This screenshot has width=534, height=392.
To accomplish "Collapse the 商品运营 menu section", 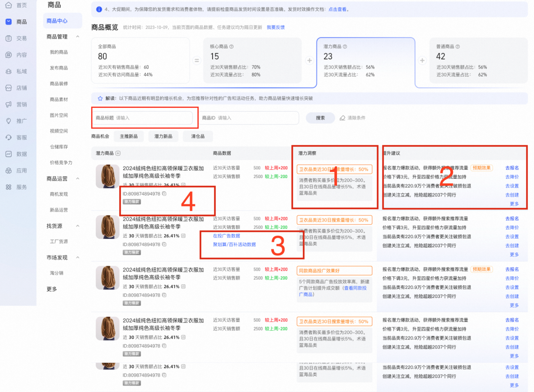I will pyautogui.click(x=78, y=179).
